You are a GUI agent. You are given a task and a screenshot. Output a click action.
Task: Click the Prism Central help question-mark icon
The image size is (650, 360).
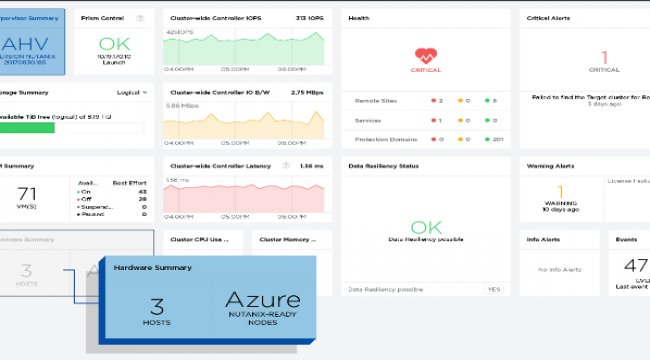pyautogui.click(x=140, y=18)
